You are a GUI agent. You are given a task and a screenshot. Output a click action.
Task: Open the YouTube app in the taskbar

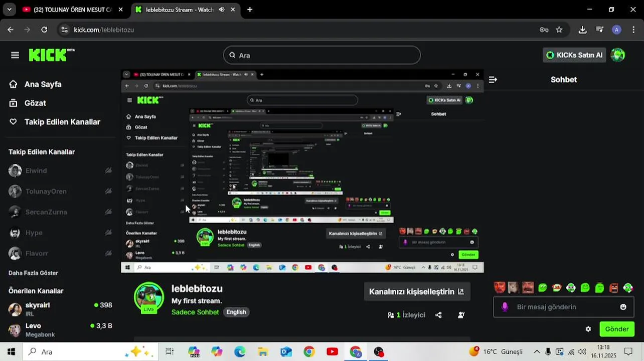point(332,352)
